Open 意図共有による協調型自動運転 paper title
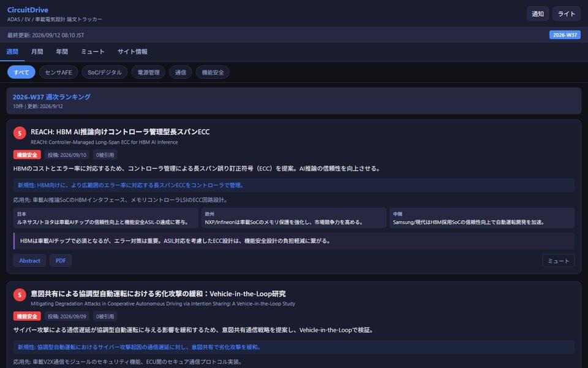The image size is (588, 368). click(x=158, y=294)
